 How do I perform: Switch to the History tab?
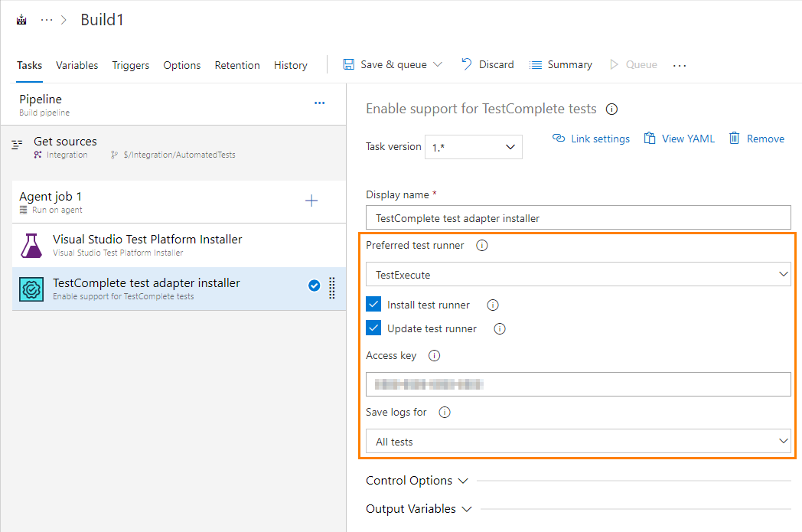tap(291, 66)
